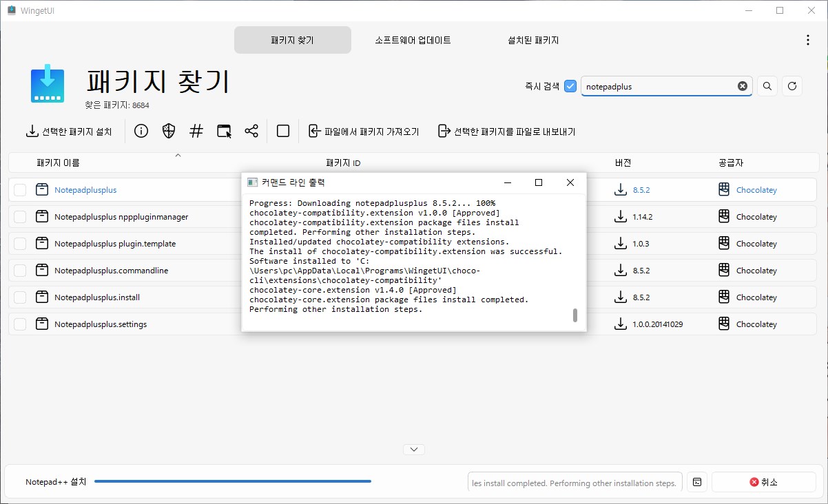Switch to the 패키지 찾기 tab

[293, 40]
